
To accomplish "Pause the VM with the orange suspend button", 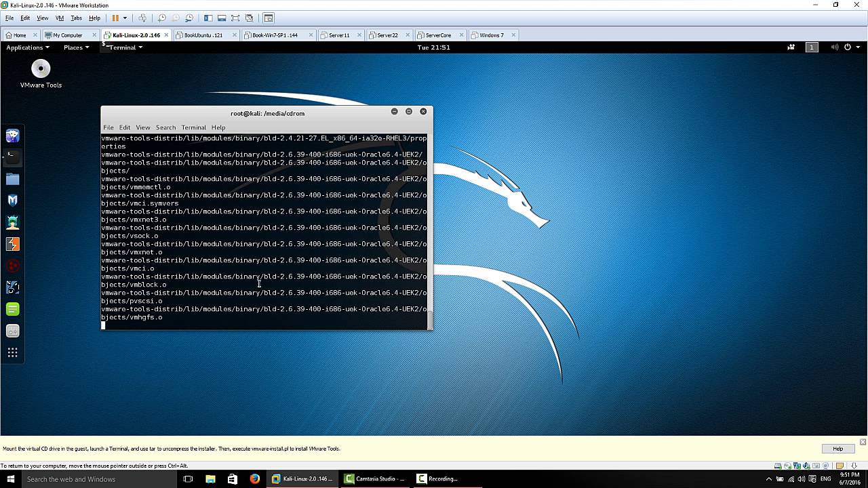I will [115, 18].
